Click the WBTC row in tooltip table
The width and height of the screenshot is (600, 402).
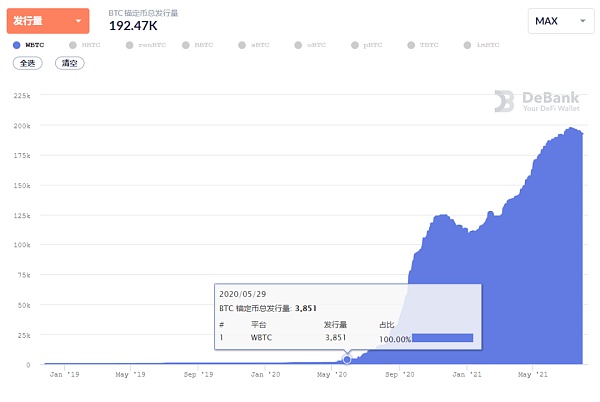tap(300, 338)
